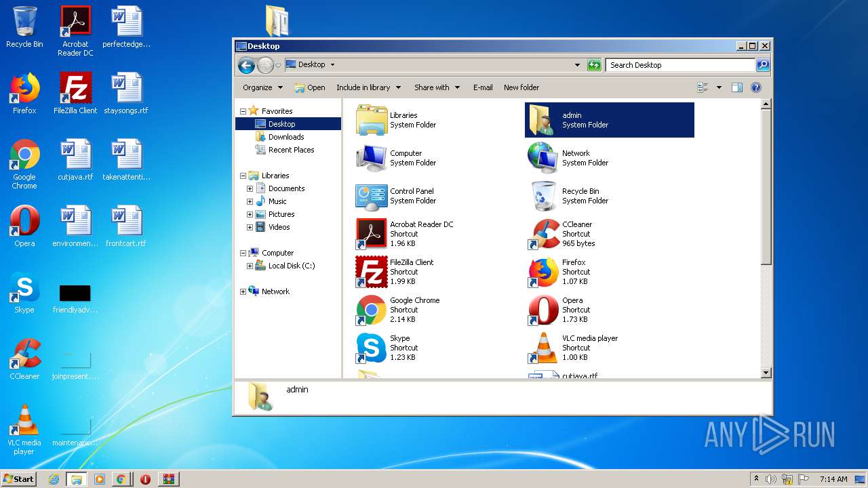Expand the Local Disk (C:) node

tap(250, 266)
